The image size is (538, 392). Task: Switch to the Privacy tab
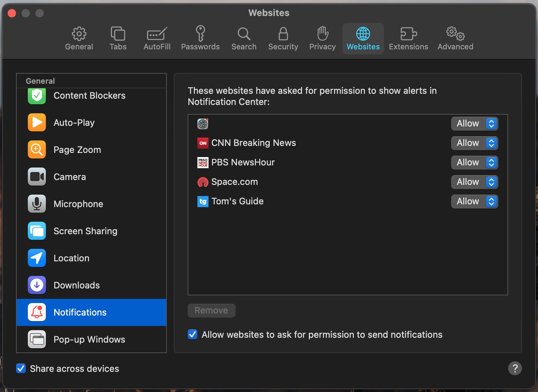322,39
